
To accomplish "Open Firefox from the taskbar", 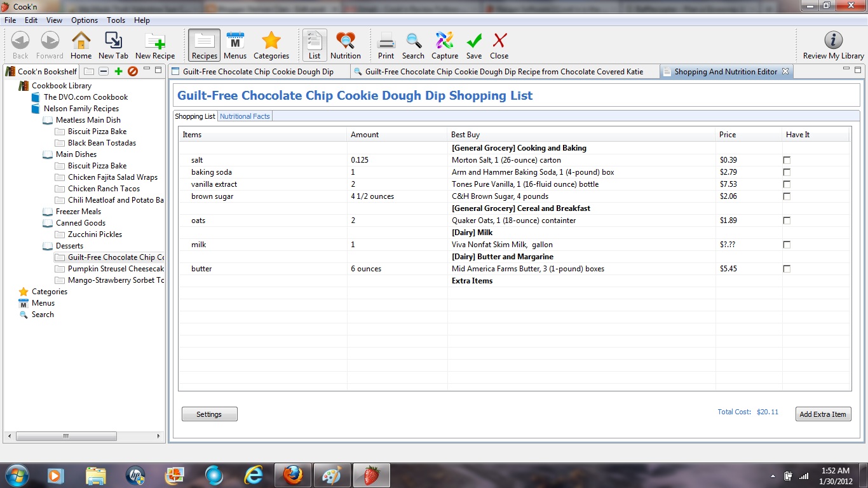I will click(293, 475).
